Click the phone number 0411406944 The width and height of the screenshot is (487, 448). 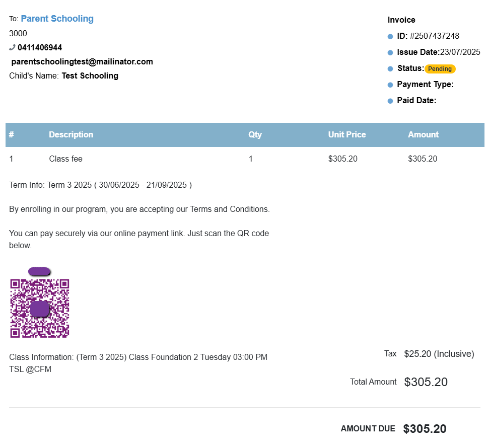40,48
